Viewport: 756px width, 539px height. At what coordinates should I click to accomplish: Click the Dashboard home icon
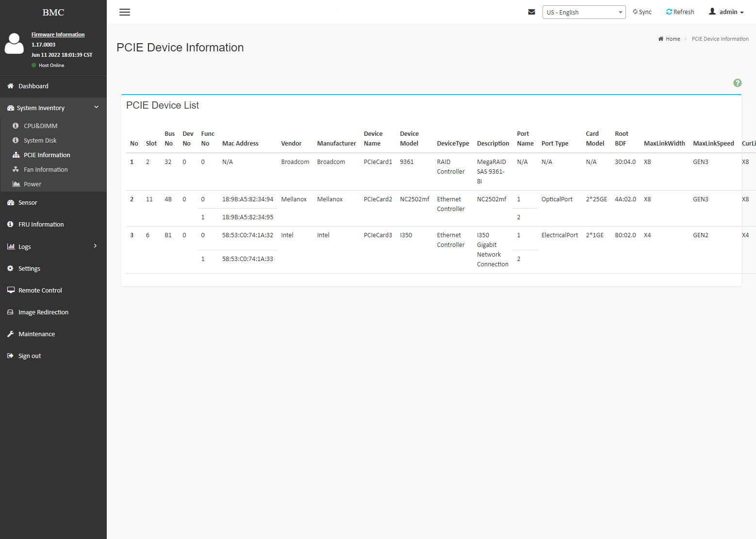click(10, 86)
